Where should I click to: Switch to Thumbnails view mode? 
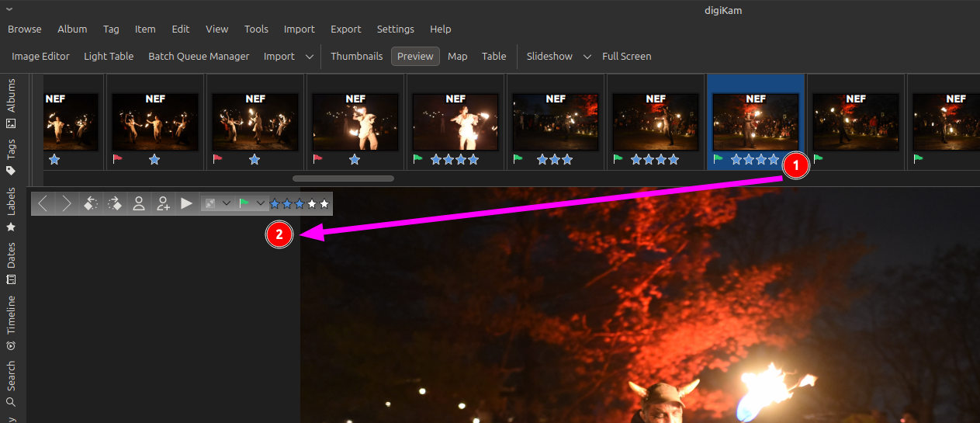click(356, 56)
